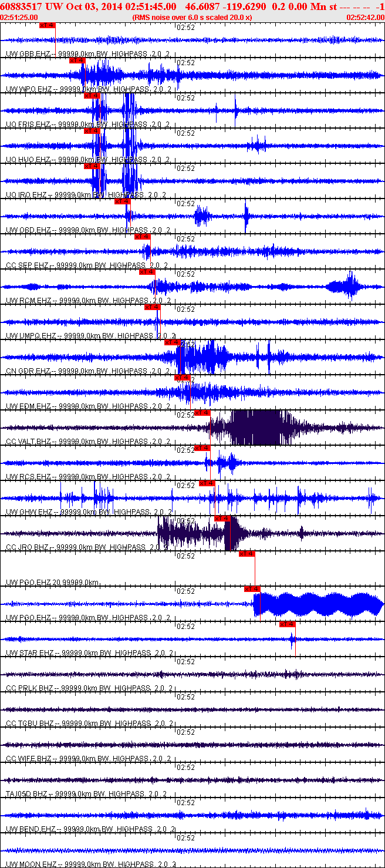Click the end time 02:52:42.00
Image resolution: width=385 pixels, height=868 pixels.
(x=365, y=18)
